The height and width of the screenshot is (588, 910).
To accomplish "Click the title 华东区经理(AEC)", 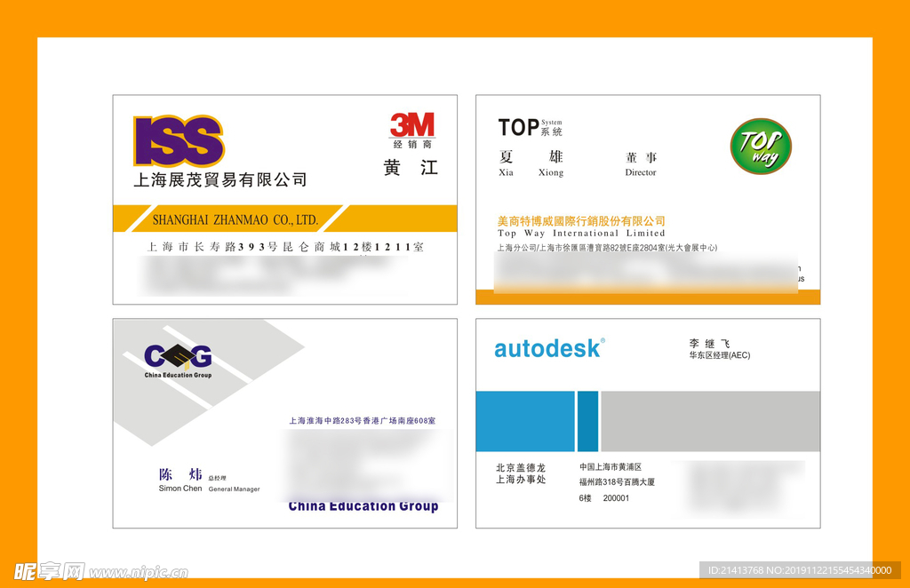I will (x=720, y=355).
